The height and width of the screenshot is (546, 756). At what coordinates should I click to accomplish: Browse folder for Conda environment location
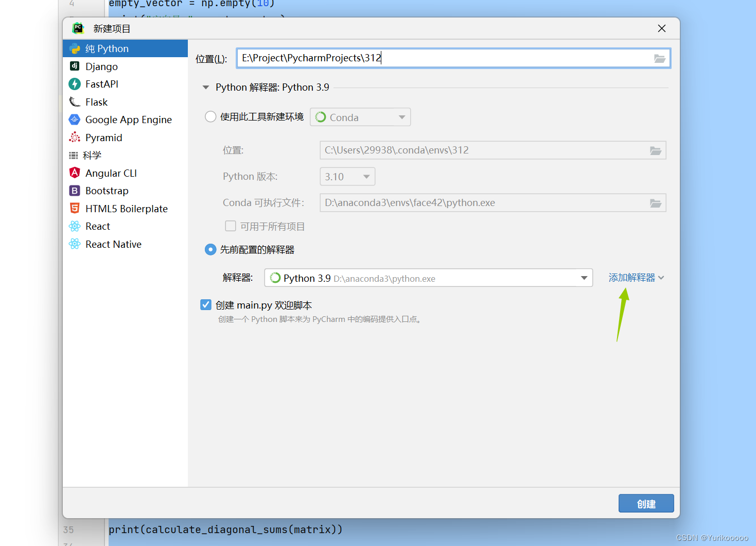(x=655, y=150)
